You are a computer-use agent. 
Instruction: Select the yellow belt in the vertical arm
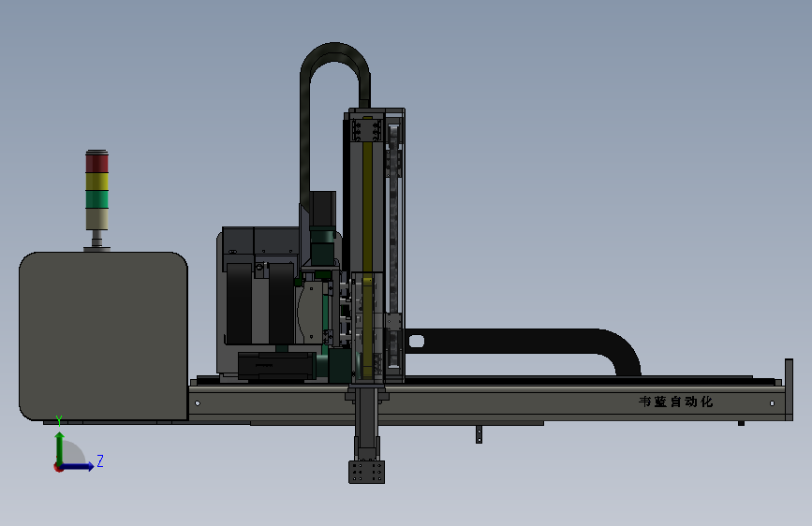tap(367, 249)
